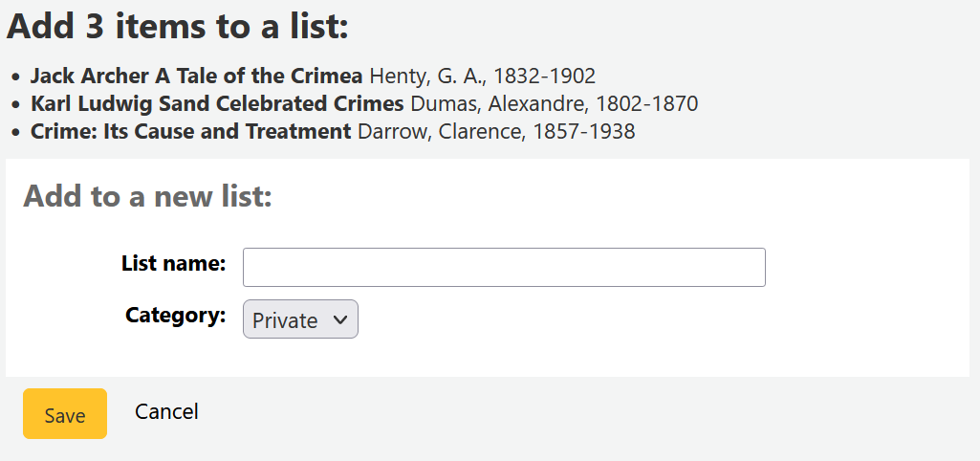The width and height of the screenshot is (980, 461).
Task: Click the Cancel link
Action: click(x=166, y=411)
